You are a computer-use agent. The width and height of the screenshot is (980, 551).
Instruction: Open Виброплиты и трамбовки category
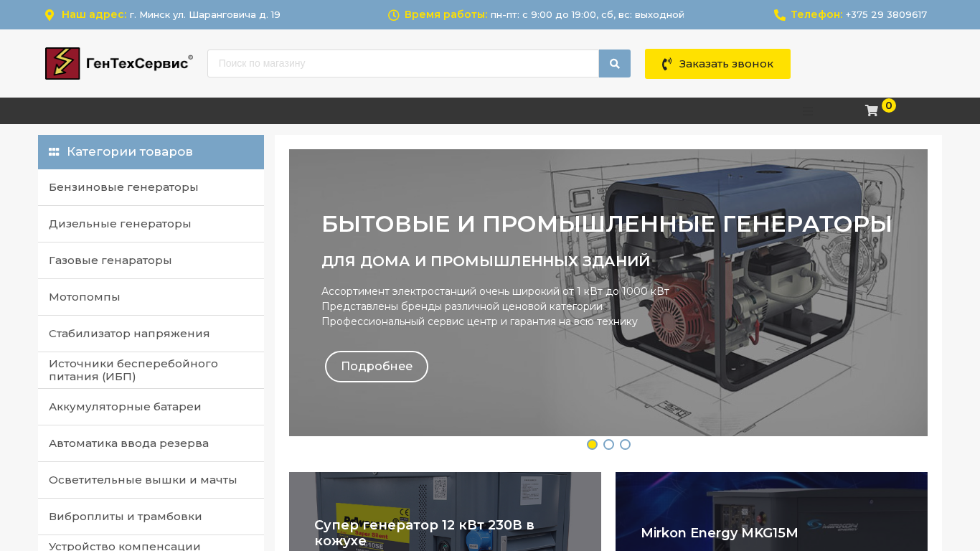click(151, 517)
